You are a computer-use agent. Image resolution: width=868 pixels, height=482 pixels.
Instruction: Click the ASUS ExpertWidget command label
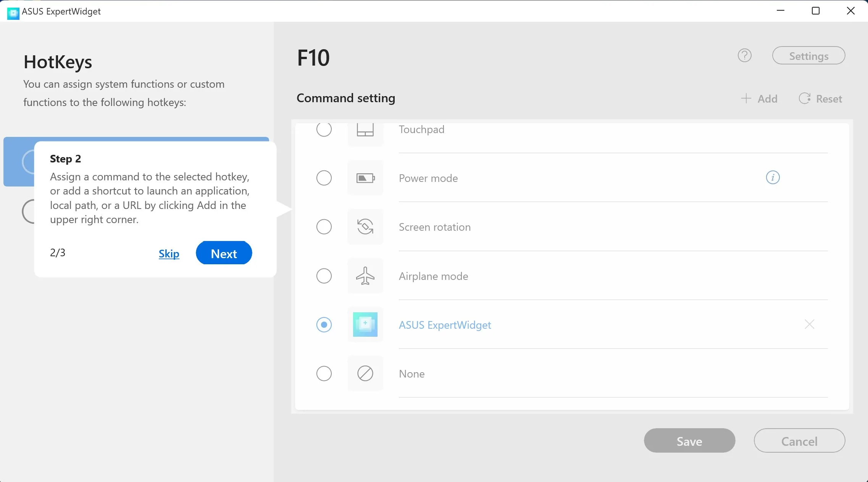pos(445,325)
